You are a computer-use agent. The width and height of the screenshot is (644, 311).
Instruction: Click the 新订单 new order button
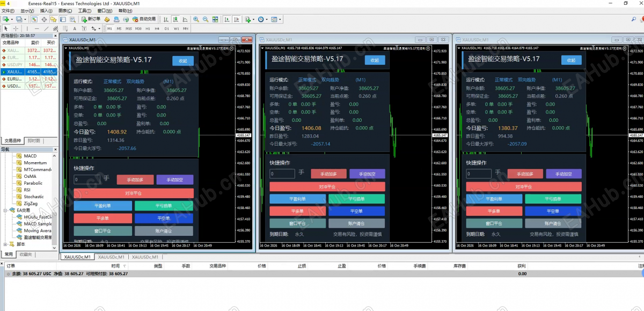[91, 19]
